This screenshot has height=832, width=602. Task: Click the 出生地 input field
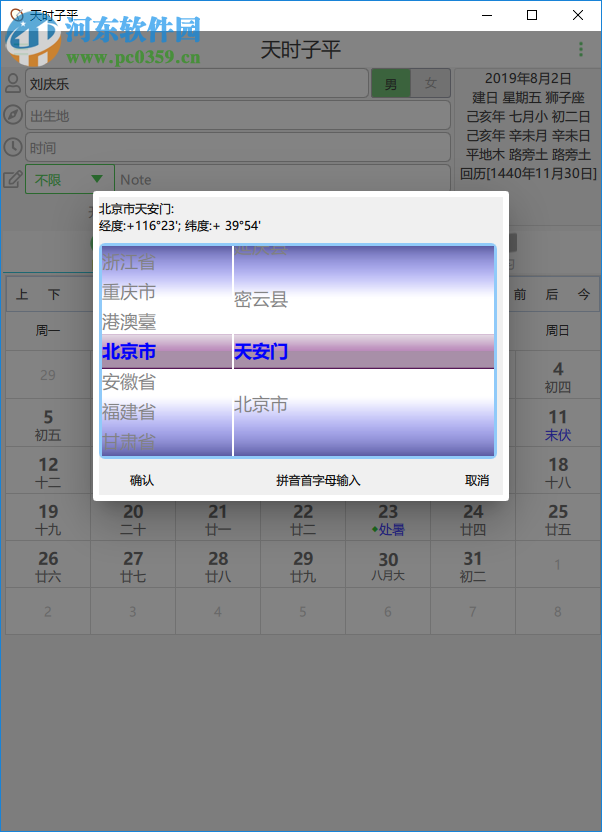(238, 115)
